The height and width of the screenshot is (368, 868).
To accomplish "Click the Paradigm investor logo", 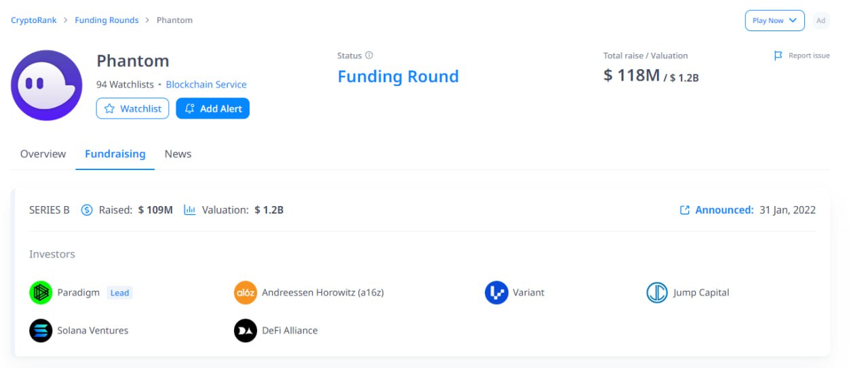I will 41,293.
